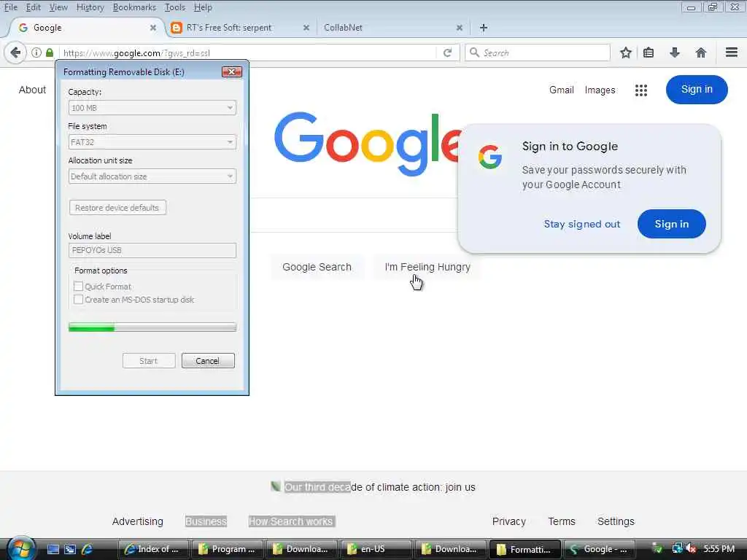Image resolution: width=747 pixels, height=560 pixels.
Task: Click the Volume label text field
Action: (x=152, y=251)
